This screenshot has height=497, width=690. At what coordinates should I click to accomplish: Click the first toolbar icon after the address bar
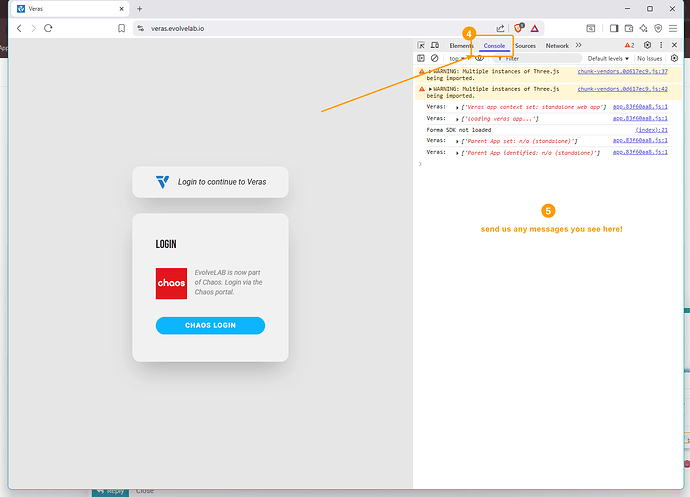coord(591,28)
